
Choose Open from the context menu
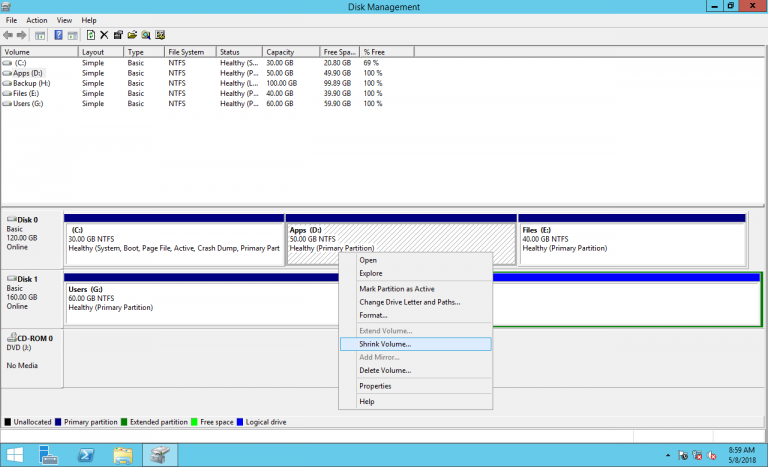tap(415, 260)
